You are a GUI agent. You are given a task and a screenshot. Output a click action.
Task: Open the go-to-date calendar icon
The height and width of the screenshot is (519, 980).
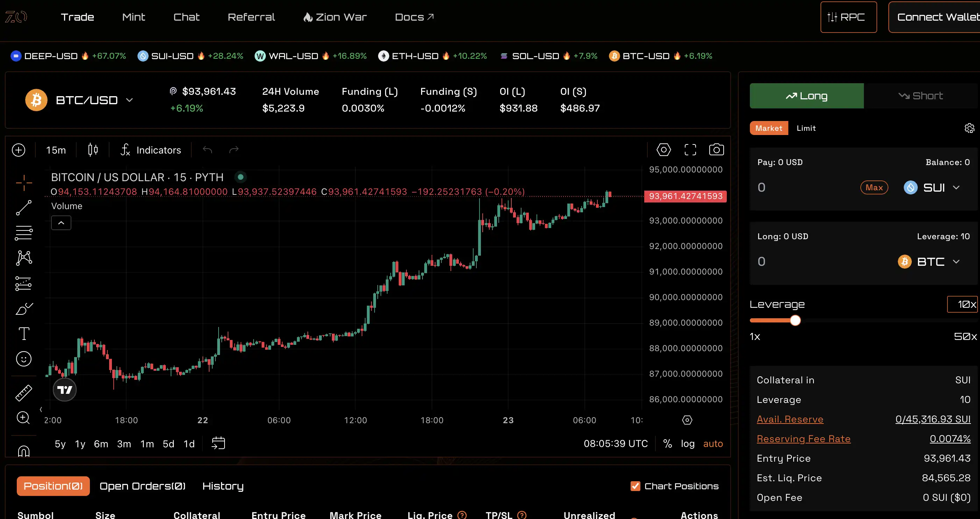218,443
